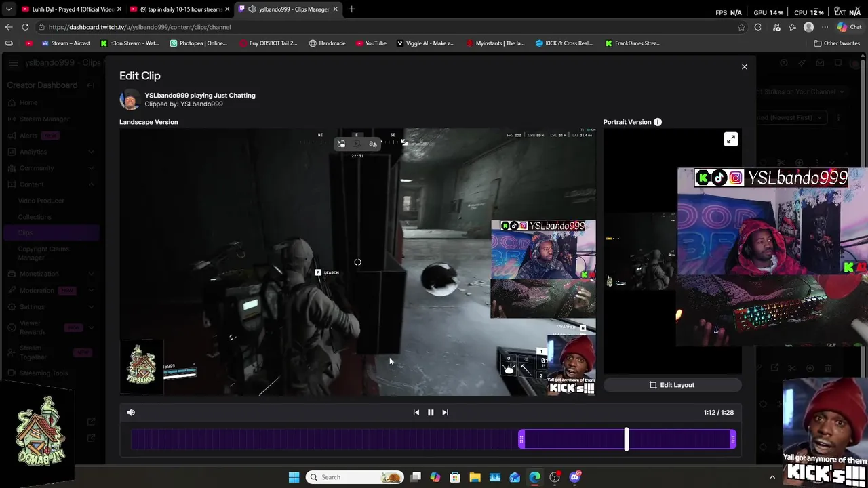Click the landscape version video preview

coord(357,262)
